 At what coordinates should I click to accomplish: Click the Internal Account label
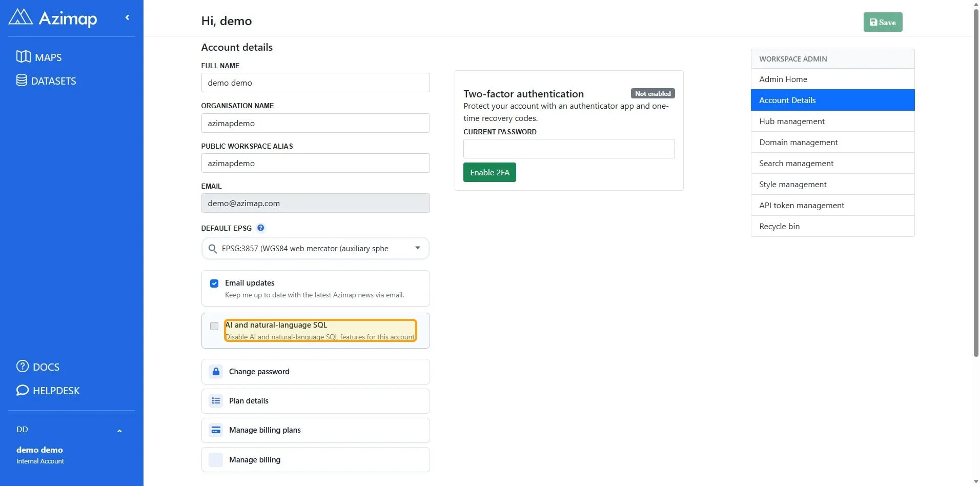pyautogui.click(x=40, y=461)
